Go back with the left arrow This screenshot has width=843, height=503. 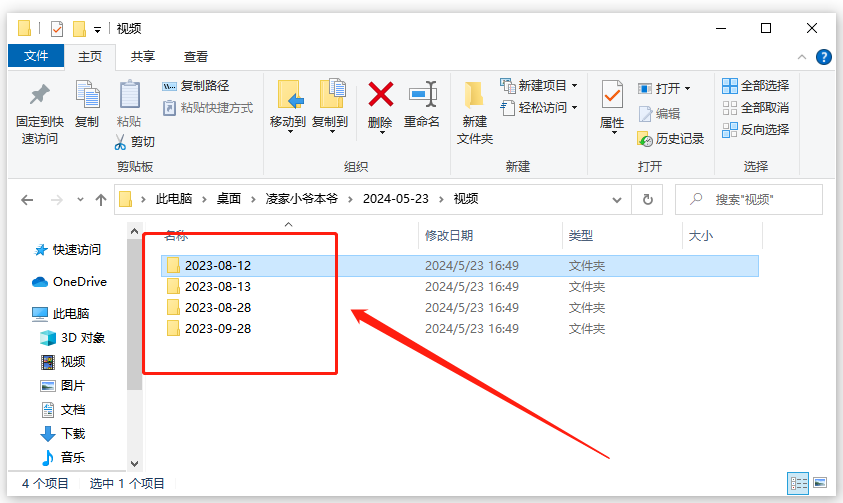click(27, 200)
